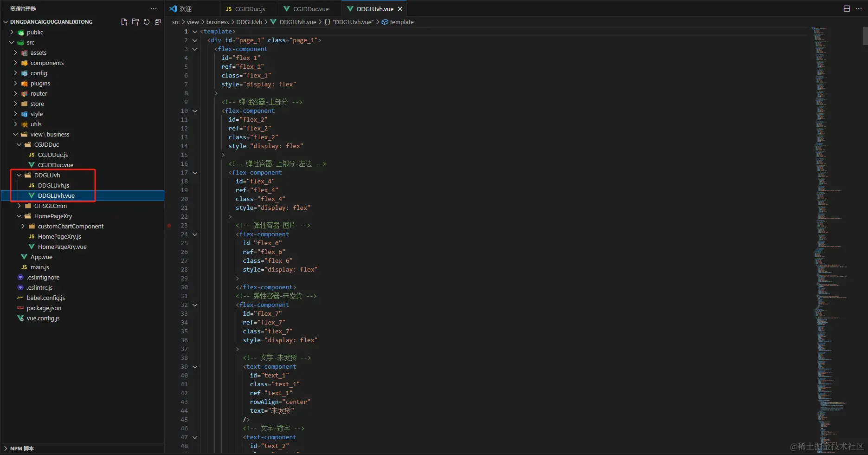Expand the store folder
Screen dimensions: 868x455
(16, 104)
